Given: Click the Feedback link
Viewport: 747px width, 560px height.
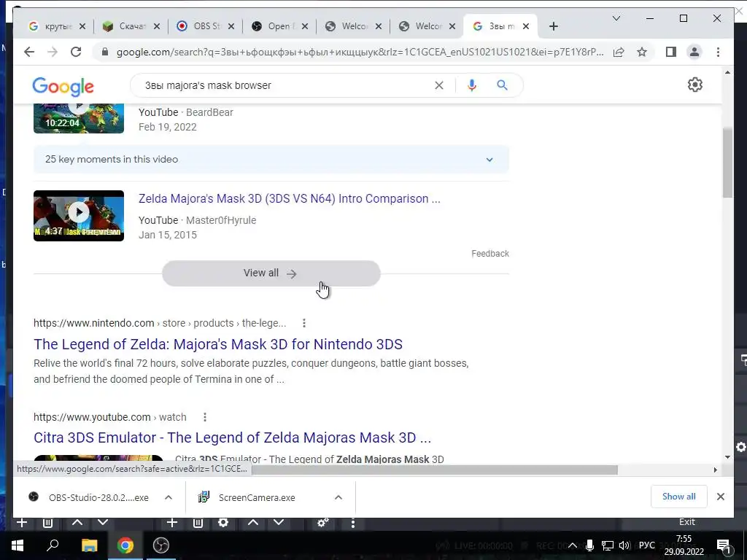Looking at the screenshot, I should click(x=490, y=253).
